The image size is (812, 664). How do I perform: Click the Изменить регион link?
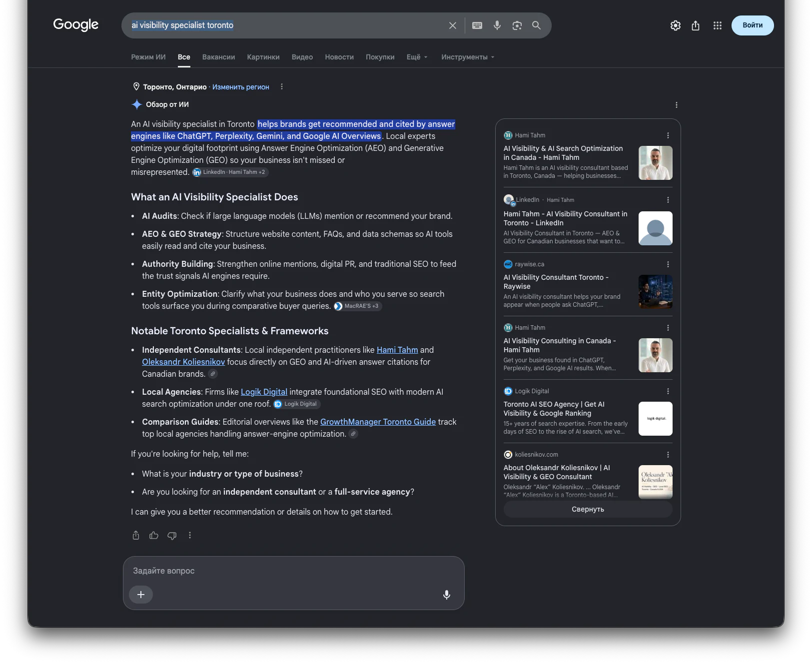pos(241,87)
